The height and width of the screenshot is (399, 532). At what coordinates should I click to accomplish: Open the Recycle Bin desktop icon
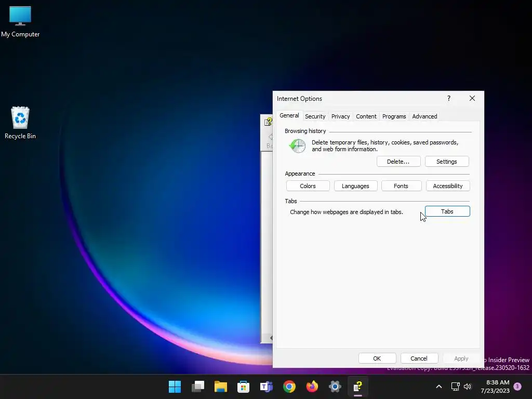click(20, 123)
